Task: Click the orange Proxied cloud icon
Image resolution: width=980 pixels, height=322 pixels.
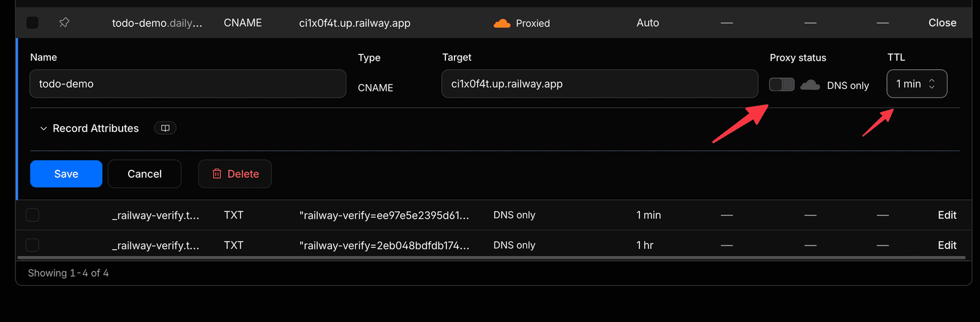Action: tap(502, 23)
